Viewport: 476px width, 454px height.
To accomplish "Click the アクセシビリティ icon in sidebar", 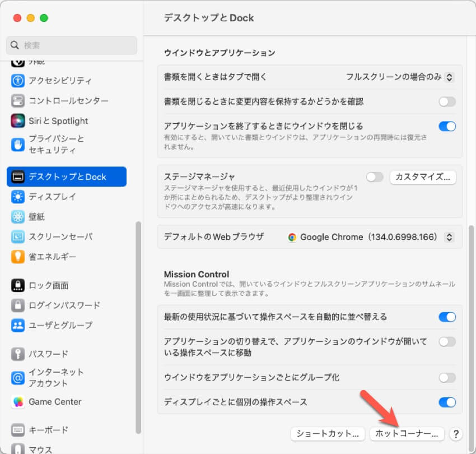I will click(18, 81).
